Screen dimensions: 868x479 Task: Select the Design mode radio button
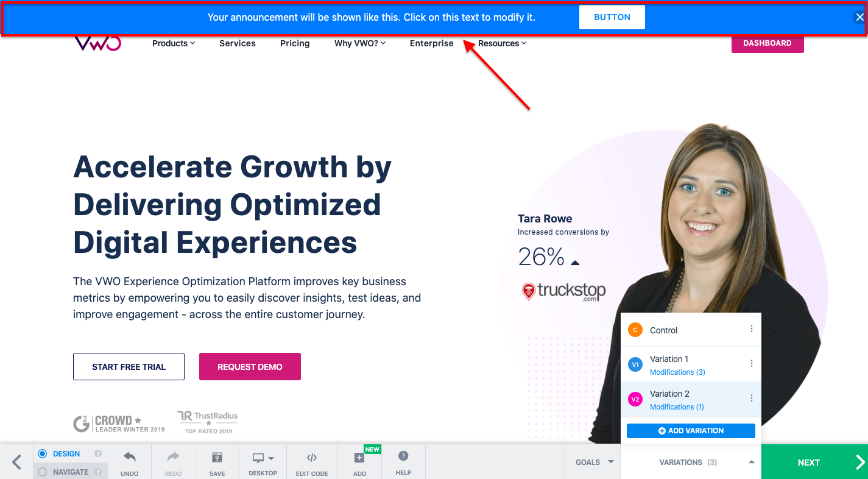(43, 454)
